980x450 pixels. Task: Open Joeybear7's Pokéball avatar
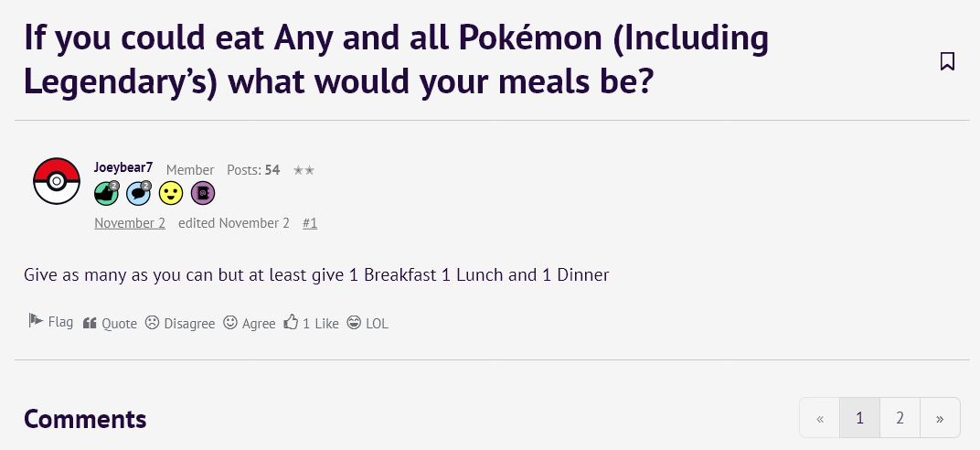[57, 181]
